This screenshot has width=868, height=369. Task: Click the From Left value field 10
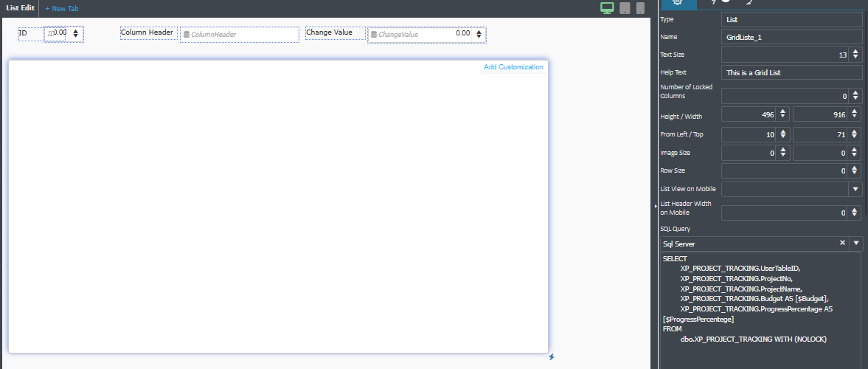click(749, 134)
